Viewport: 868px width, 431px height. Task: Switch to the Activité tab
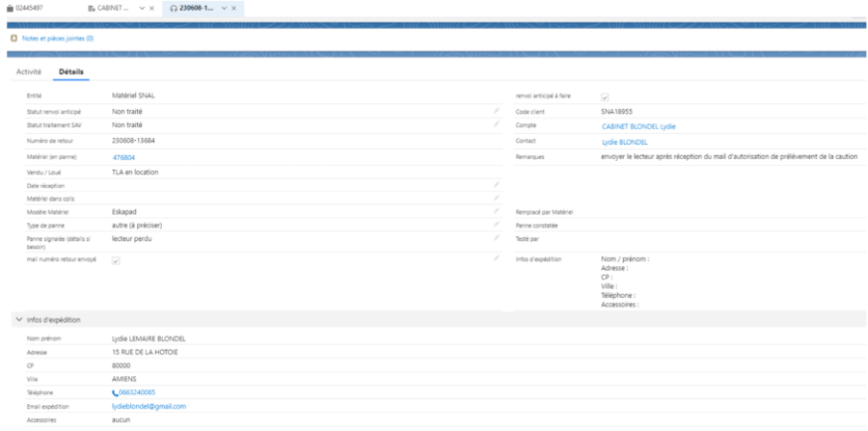[29, 72]
